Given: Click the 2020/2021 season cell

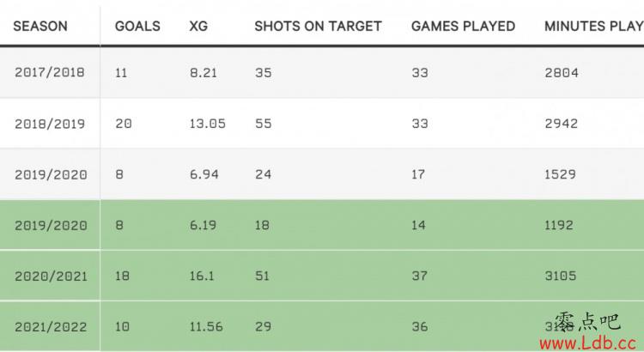Looking at the screenshot, I should (x=51, y=276).
